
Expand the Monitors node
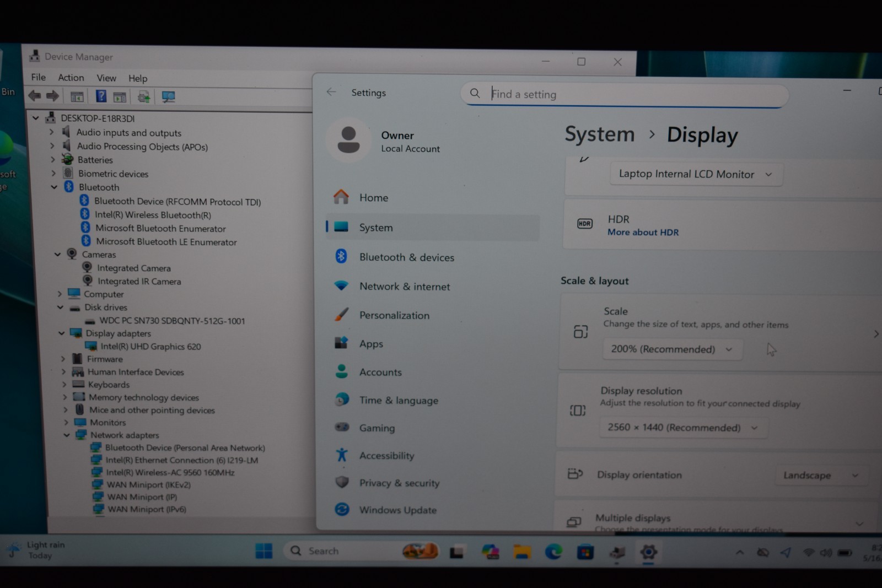pos(66,422)
